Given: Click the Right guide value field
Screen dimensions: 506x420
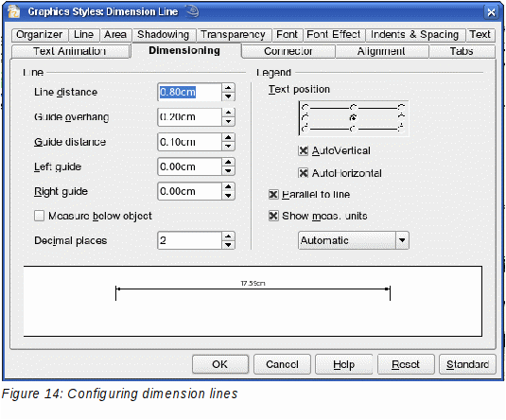Looking at the screenshot, I should 189,191.
